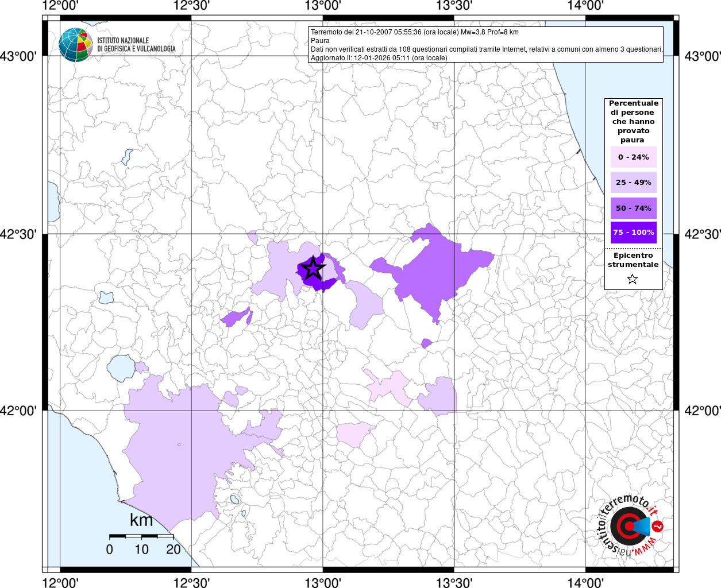Click the epicenter star symbol in the legend
The width and height of the screenshot is (721, 588).
[633, 279]
